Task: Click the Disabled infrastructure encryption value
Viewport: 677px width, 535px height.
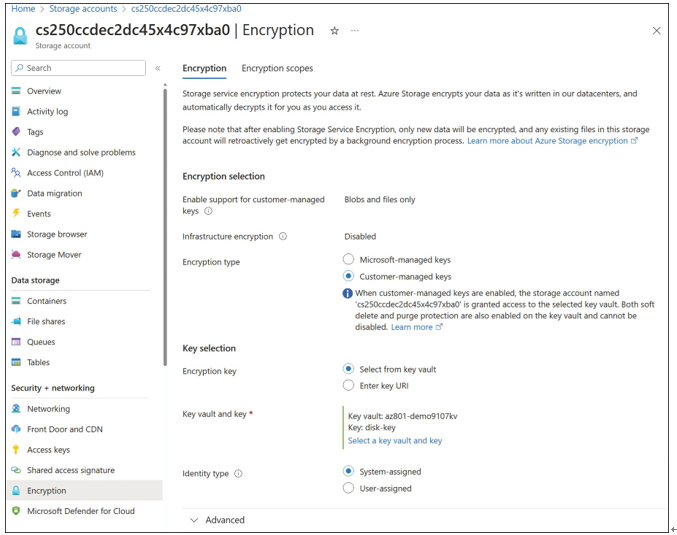Action: (360, 236)
